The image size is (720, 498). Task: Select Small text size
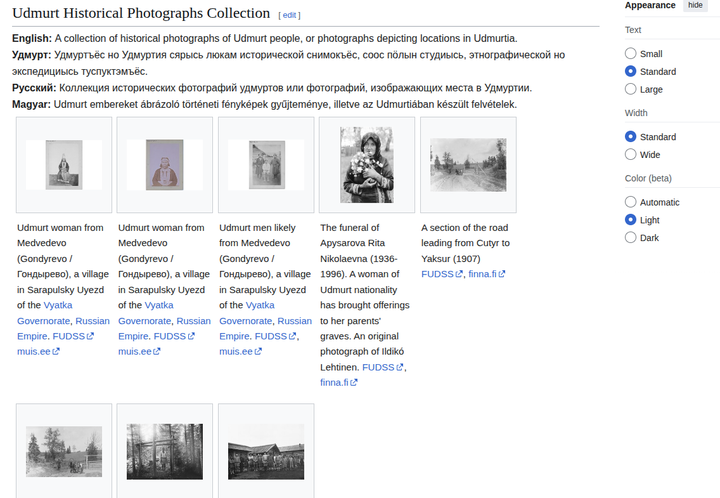pos(630,54)
